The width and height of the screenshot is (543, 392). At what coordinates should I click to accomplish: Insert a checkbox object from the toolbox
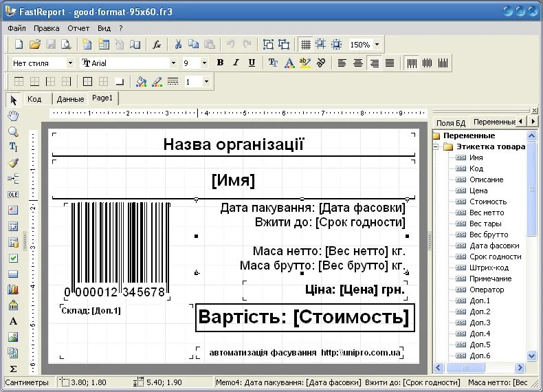(13, 258)
